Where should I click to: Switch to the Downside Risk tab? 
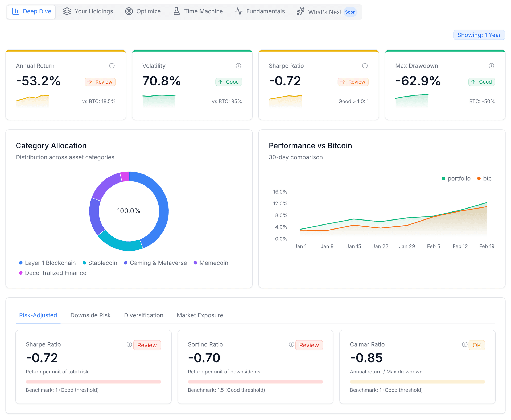point(90,315)
